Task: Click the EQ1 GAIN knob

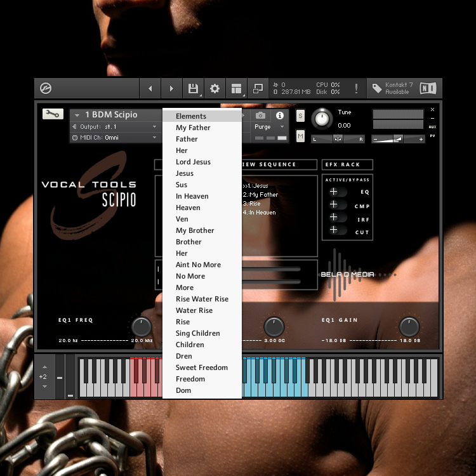Action: coord(409,327)
